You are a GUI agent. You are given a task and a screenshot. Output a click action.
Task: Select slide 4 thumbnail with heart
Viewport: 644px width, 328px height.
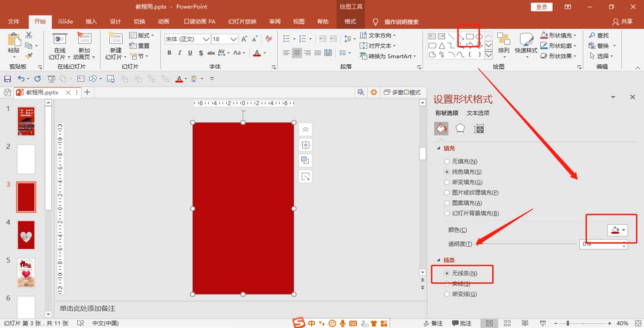26,235
